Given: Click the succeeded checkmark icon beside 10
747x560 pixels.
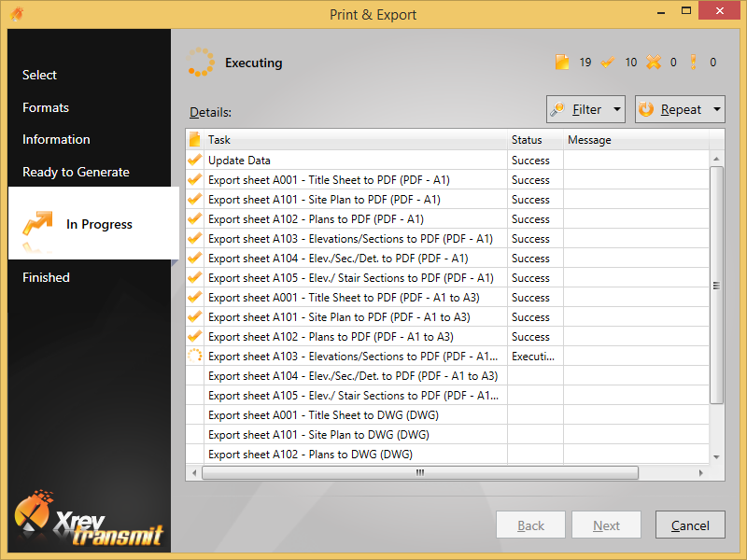Looking at the screenshot, I should tap(608, 63).
